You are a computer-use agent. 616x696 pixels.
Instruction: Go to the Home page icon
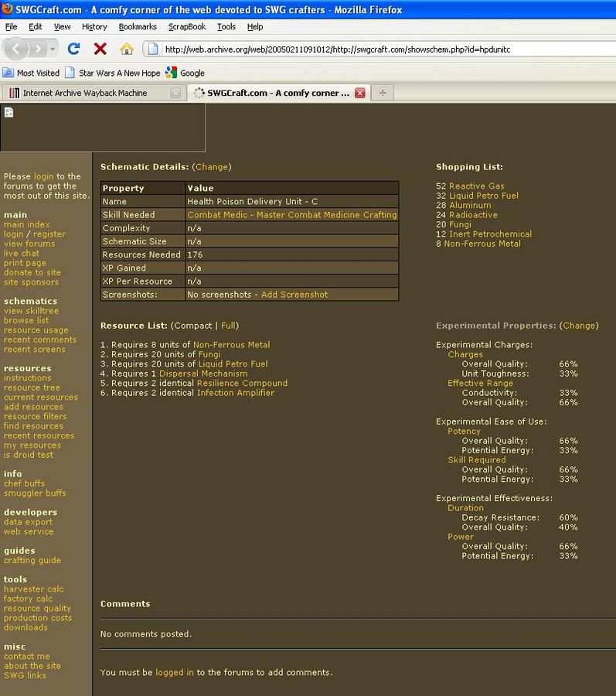tap(127, 49)
